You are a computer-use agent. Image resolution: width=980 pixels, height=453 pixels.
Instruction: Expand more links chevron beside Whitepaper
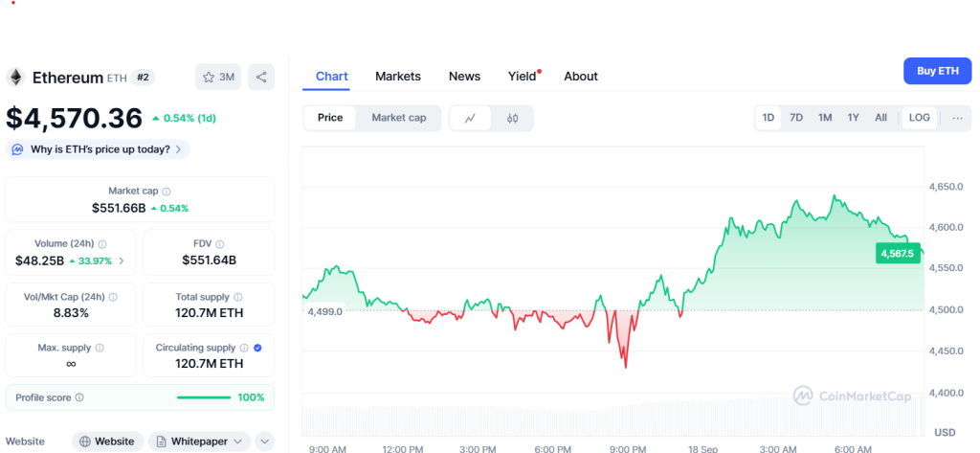[265, 442]
